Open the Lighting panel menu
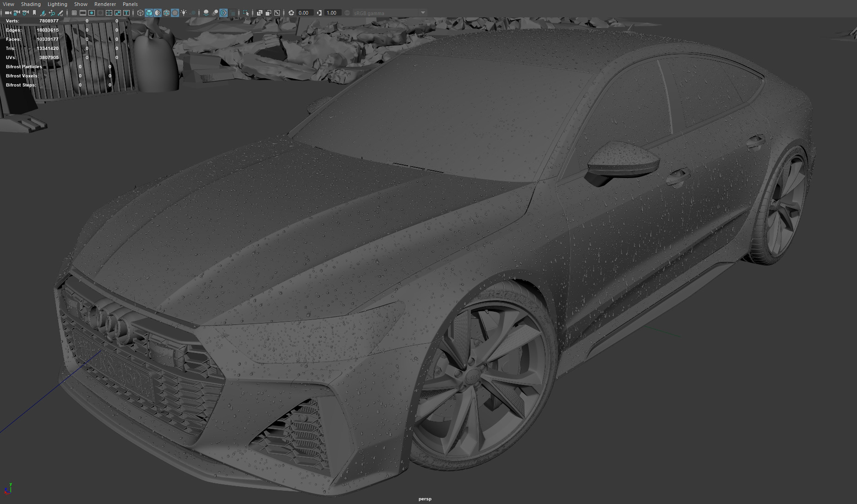 click(57, 4)
